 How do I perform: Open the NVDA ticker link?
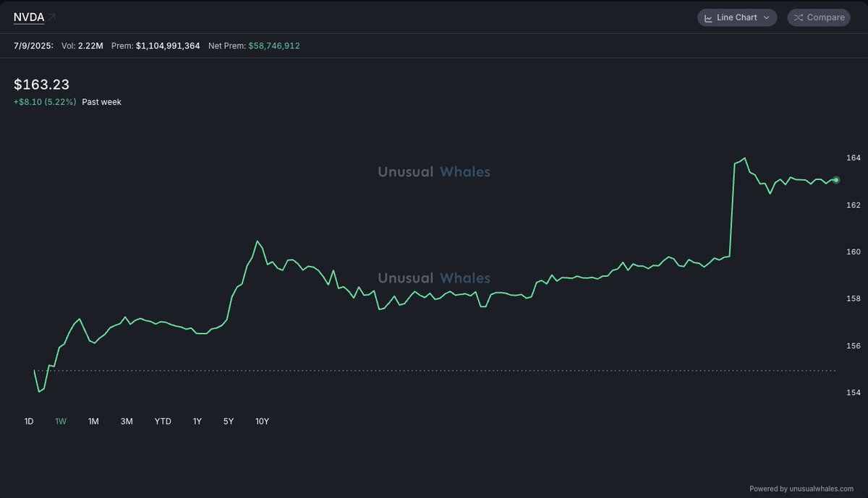click(29, 17)
